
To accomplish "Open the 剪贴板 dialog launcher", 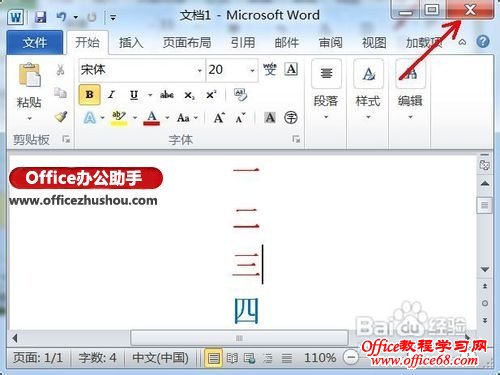I will click(x=66, y=139).
